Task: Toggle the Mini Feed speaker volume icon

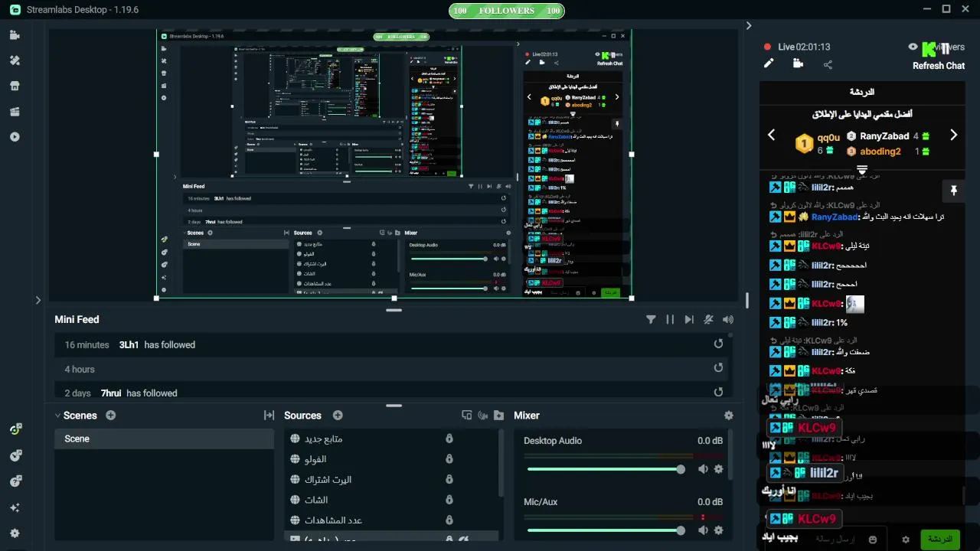Action: [728, 320]
